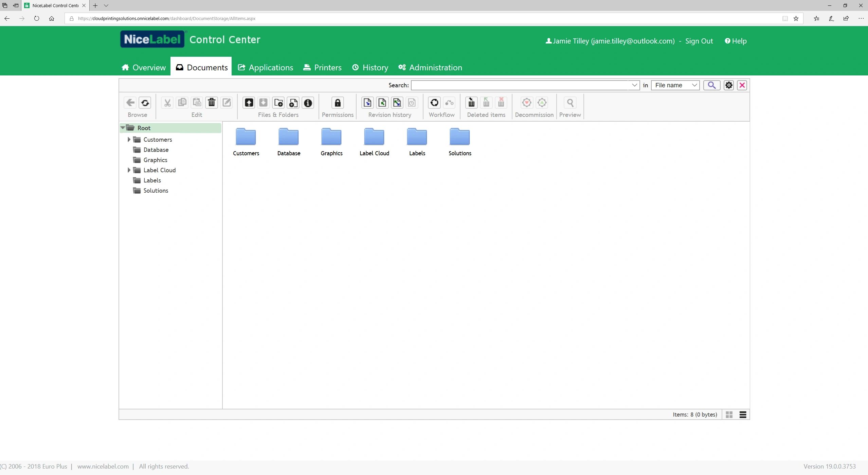This screenshot has width=868, height=475.
Task: Expand the Customers tree folder
Action: [x=129, y=140]
